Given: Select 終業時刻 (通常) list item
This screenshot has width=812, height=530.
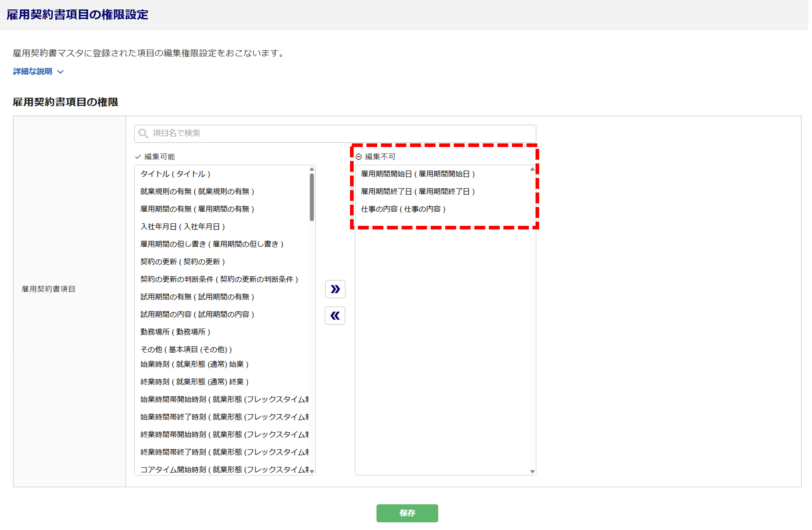Looking at the screenshot, I should click(194, 382).
